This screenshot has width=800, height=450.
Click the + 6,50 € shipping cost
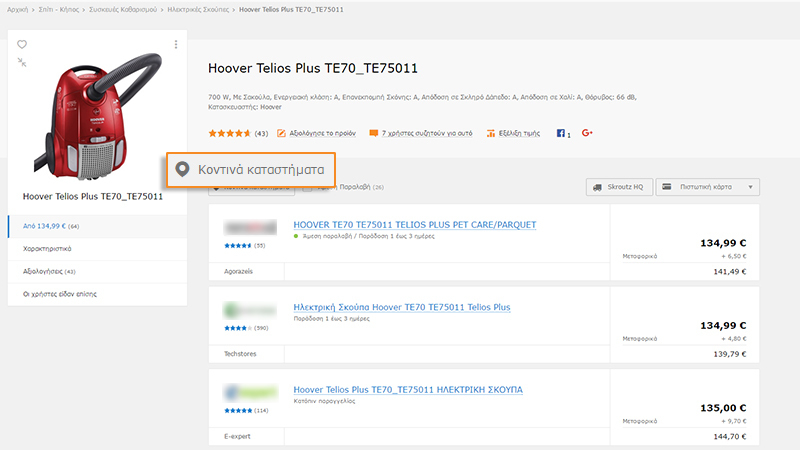coord(734,256)
